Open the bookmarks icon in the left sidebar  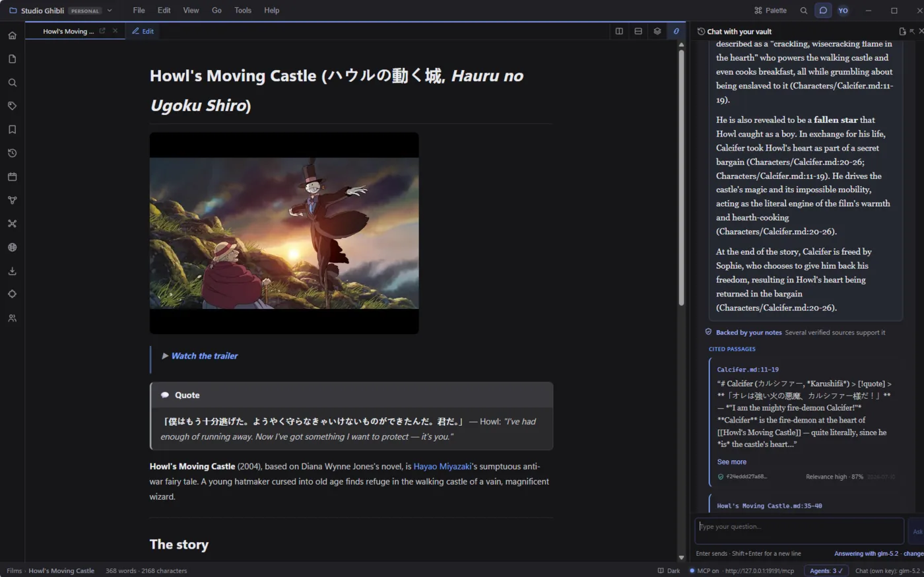pyautogui.click(x=12, y=129)
